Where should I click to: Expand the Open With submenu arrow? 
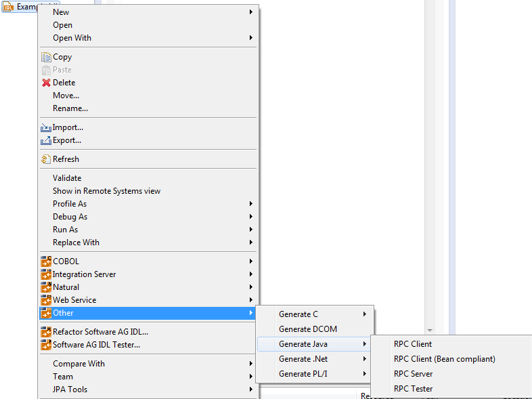coord(251,38)
